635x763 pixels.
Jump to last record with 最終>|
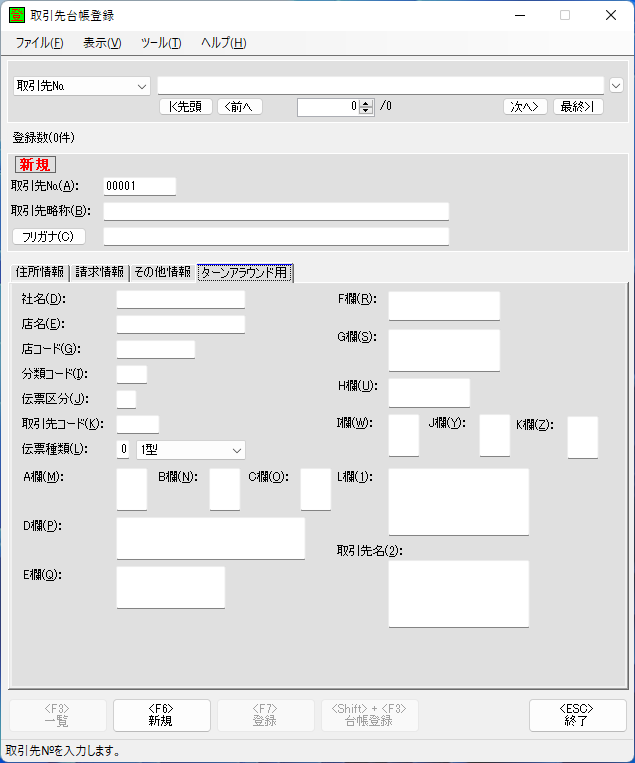click(578, 107)
